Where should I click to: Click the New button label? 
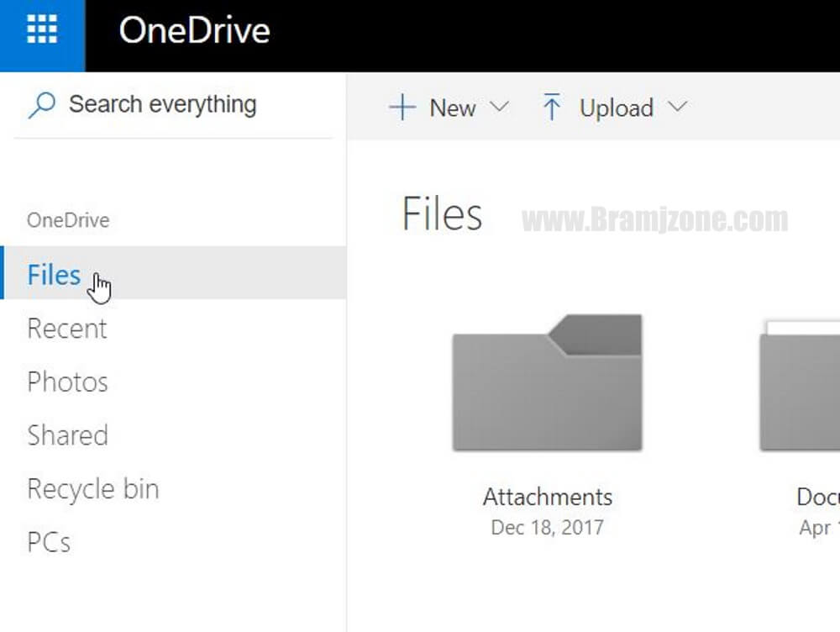(x=452, y=108)
